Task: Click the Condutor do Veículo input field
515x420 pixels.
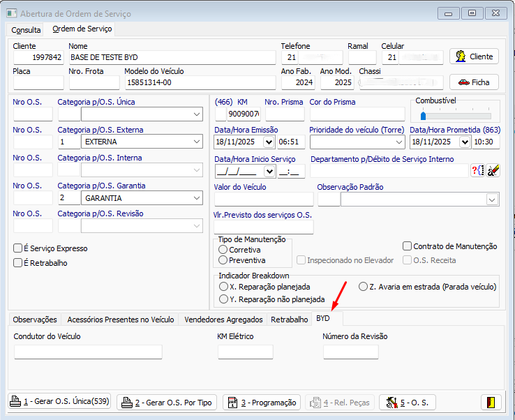Action: pyautogui.click(x=88, y=352)
